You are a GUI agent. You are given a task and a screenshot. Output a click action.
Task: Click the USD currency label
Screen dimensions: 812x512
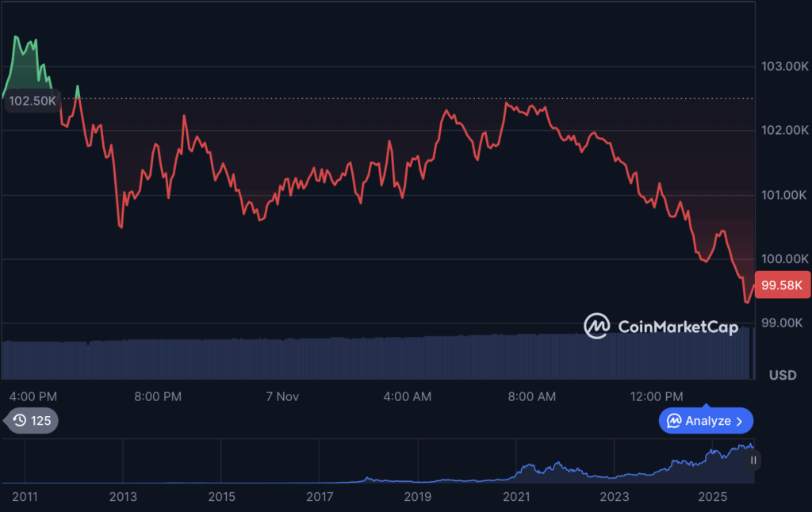coord(783,375)
